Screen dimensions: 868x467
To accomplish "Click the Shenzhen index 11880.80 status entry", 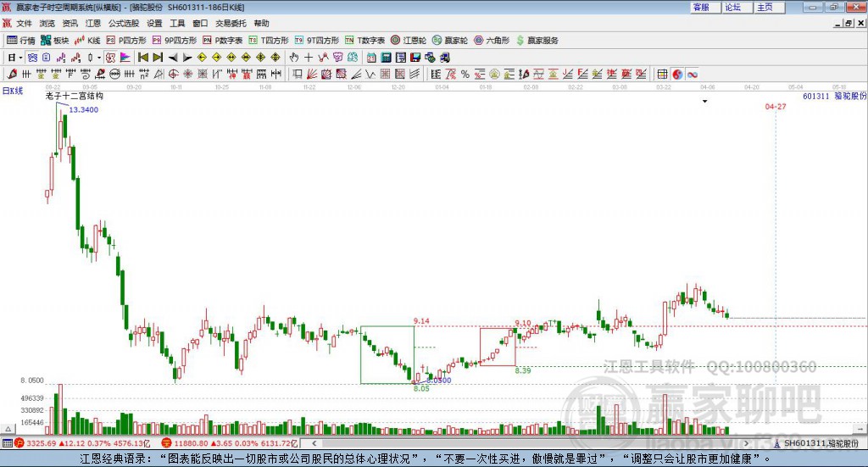I will click(x=229, y=443).
